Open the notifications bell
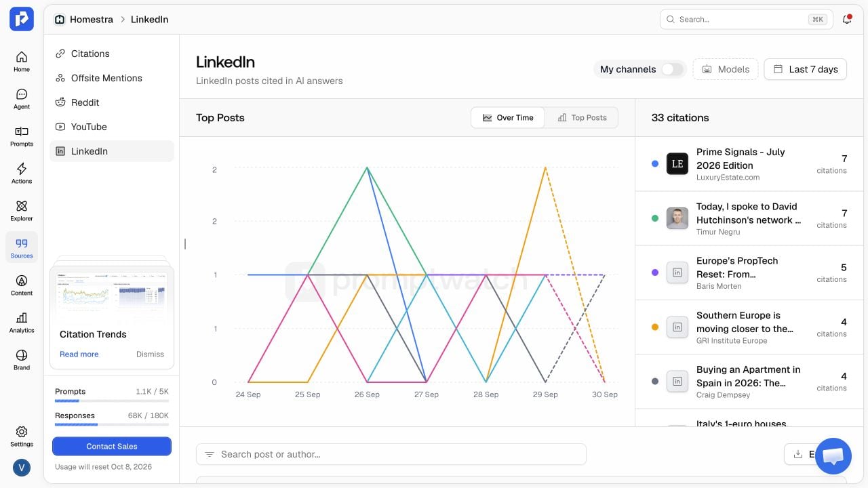 coord(847,19)
